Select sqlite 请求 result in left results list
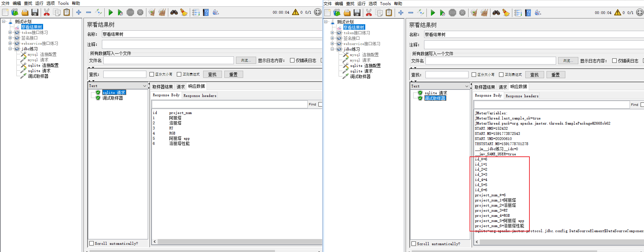 coord(114,93)
